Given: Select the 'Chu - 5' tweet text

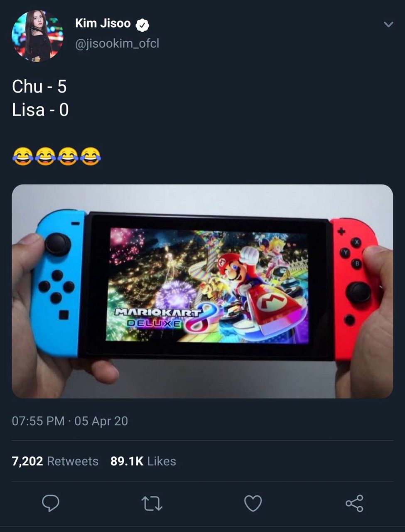Looking at the screenshot, I should point(39,86).
